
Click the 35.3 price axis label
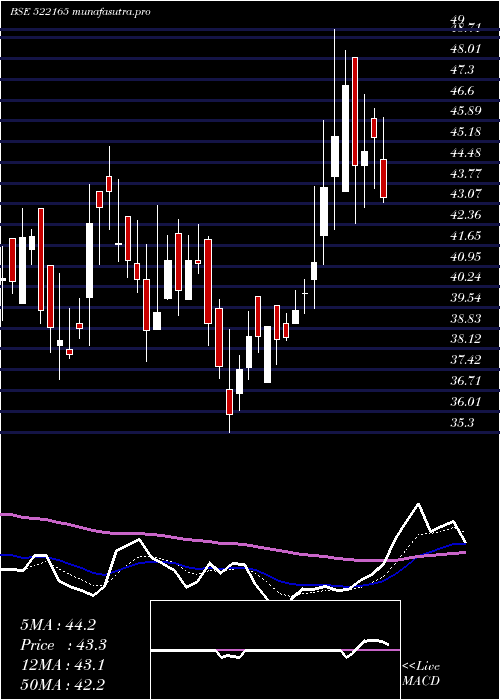pos(462,422)
